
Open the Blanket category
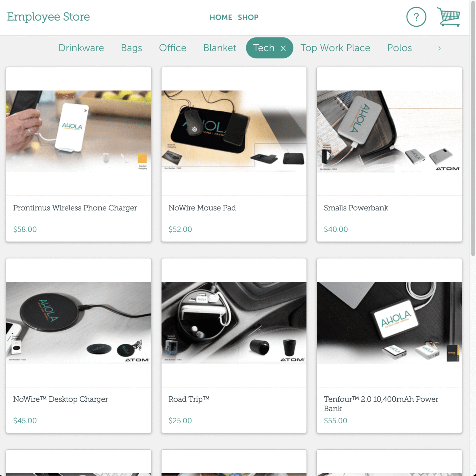pos(219,48)
